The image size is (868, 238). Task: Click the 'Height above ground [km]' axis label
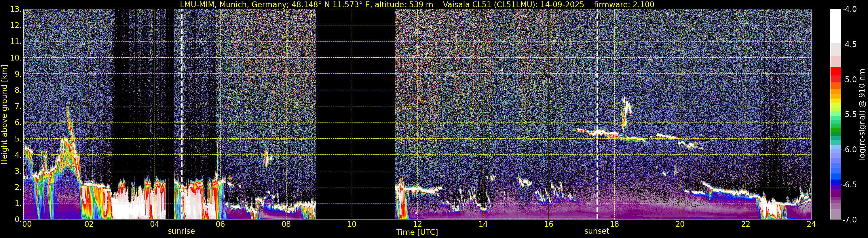coord(4,114)
